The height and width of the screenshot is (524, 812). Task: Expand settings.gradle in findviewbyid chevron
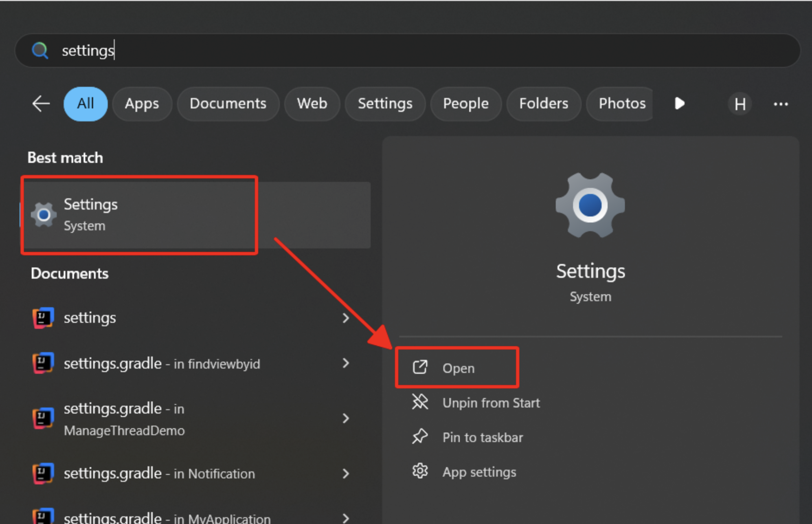click(x=346, y=363)
